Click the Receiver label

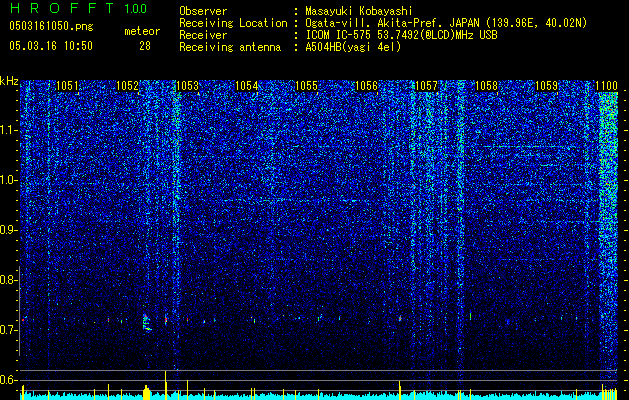(203, 35)
